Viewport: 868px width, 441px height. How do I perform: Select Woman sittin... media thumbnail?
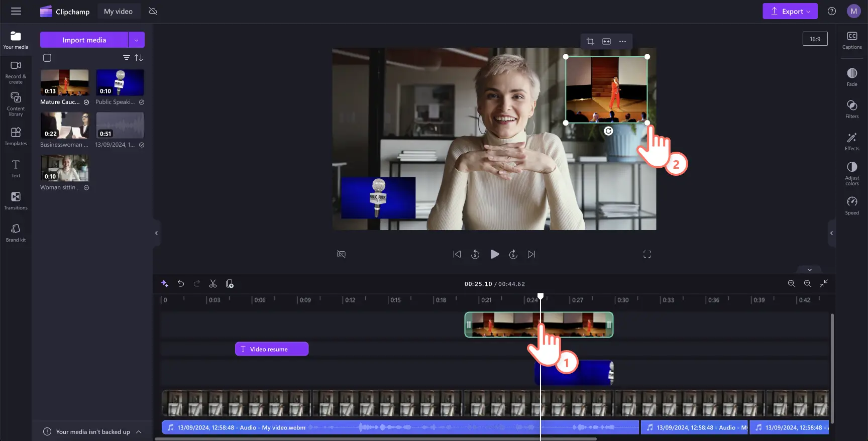65,168
